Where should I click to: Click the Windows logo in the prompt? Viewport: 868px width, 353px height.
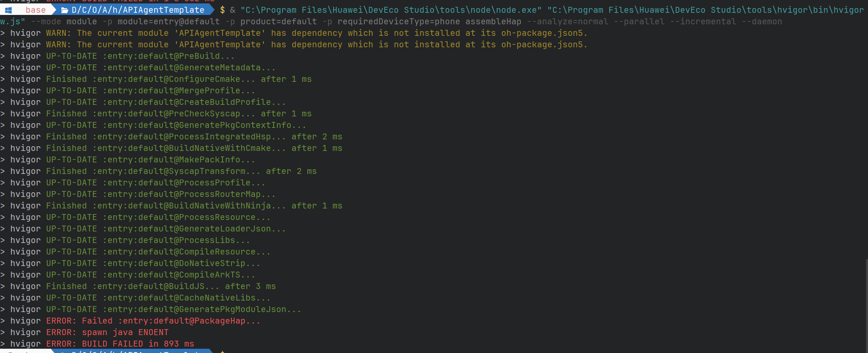click(9, 10)
